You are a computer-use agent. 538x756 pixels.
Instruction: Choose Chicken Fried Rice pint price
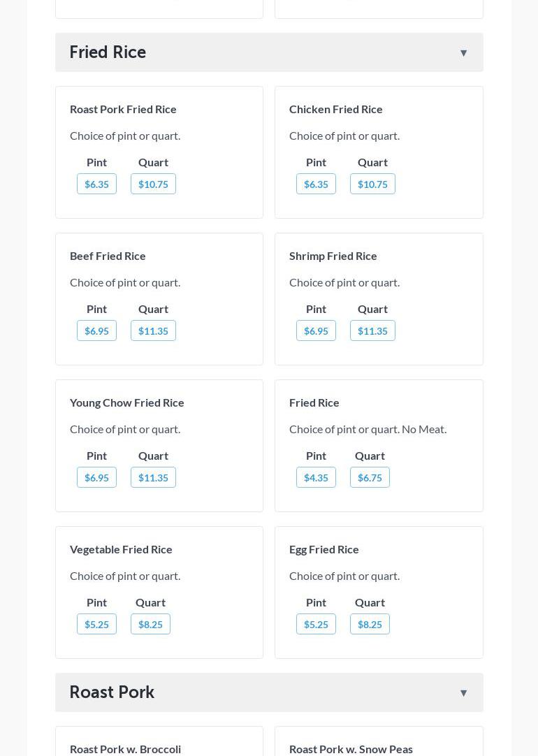316,184
